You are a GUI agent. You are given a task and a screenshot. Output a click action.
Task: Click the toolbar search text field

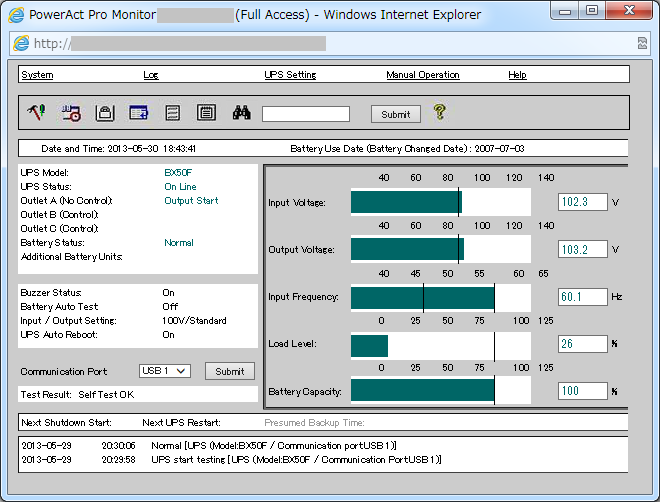306,114
